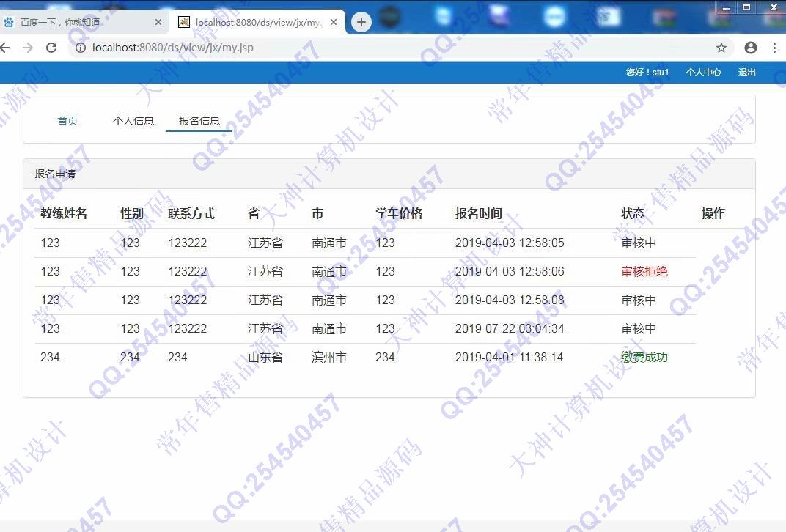Click the 滨州市 city cell
786x532 pixels.
[328, 357]
